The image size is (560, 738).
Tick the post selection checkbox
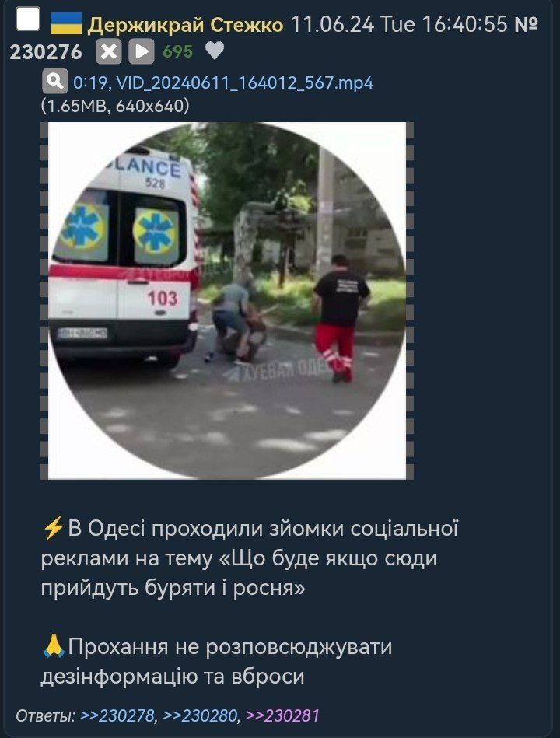pyautogui.click(x=28, y=19)
